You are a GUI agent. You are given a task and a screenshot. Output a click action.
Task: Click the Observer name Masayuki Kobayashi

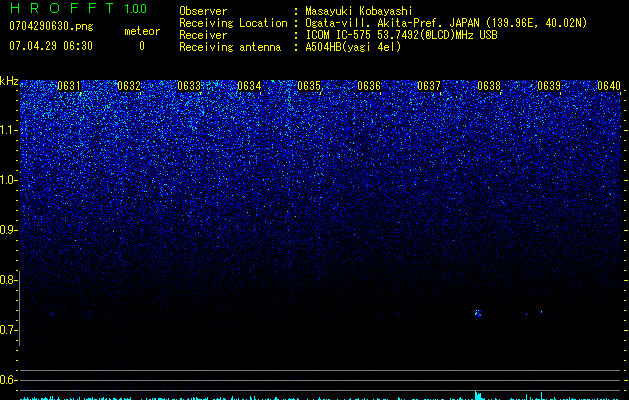359,11
